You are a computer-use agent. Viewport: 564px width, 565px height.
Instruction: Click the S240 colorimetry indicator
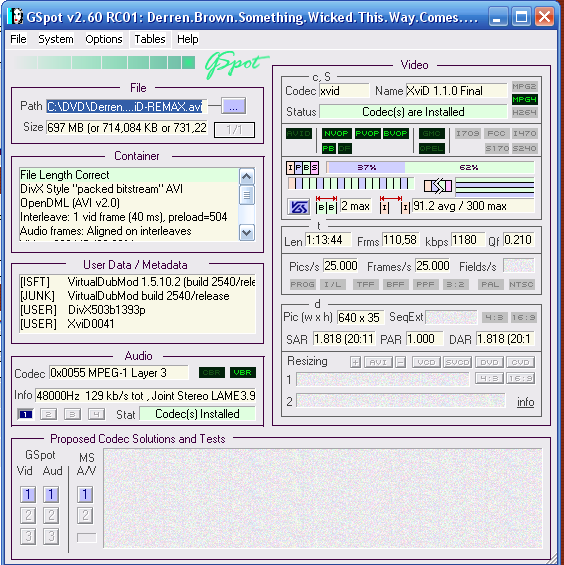(524, 148)
